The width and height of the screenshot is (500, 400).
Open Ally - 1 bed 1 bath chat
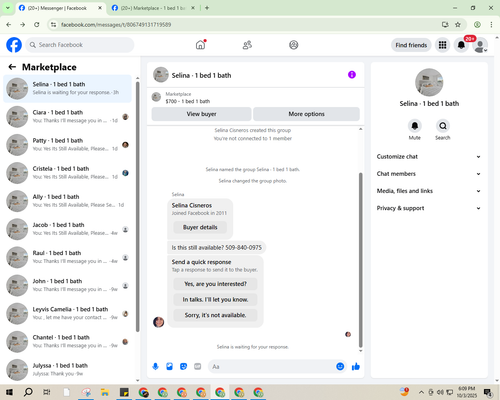(x=67, y=201)
